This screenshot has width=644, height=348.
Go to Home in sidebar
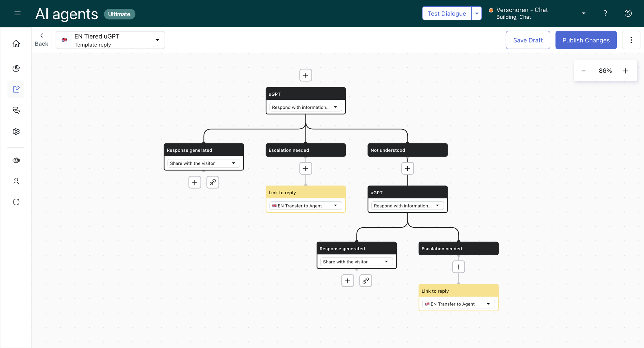pyautogui.click(x=16, y=43)
